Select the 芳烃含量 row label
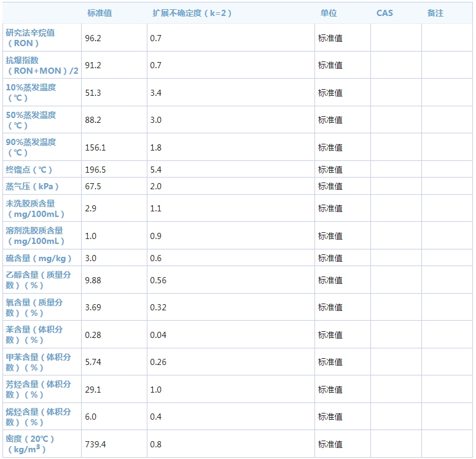This screenshot has width=476, height=459. coord(38,390)
